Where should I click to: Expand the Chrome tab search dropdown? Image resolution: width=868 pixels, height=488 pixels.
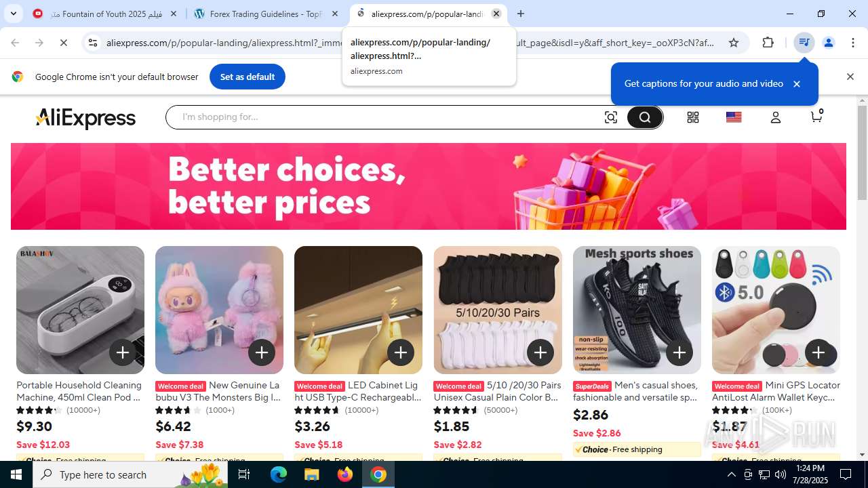(14, 14)
